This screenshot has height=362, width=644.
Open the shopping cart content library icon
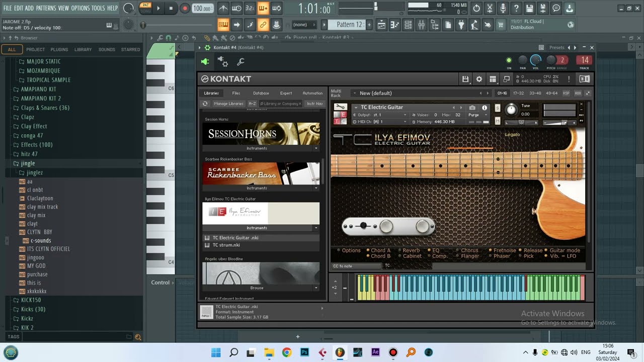coord(501,25)
